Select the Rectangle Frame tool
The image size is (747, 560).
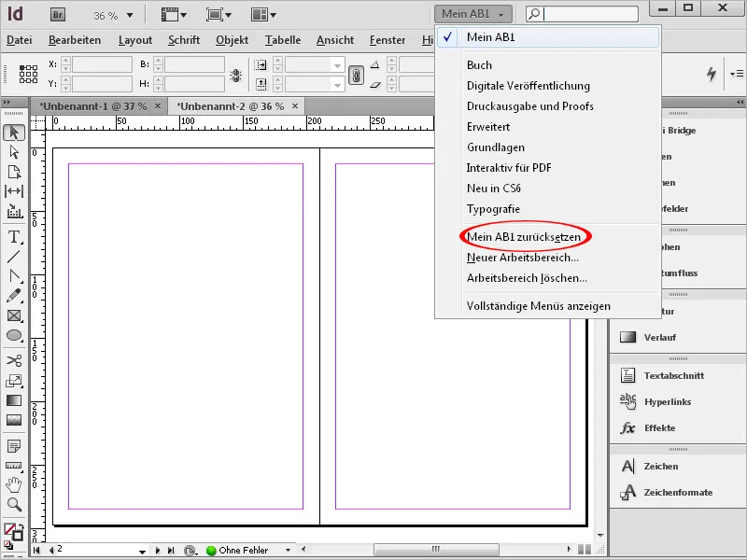(x=14, y=315)
